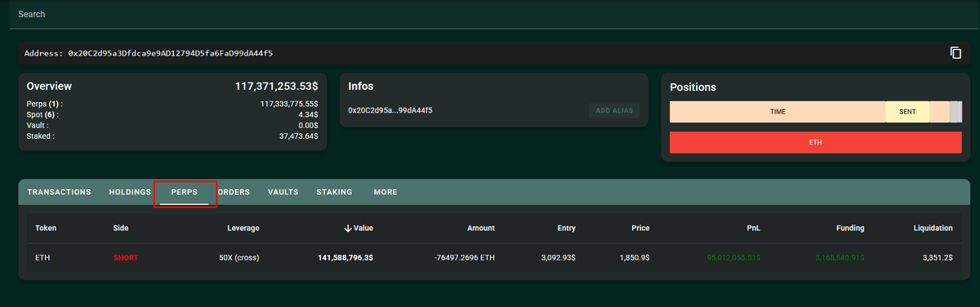Select the Perps tab
Viewport: 980px width, 307px height.
click(x=184, y=192)
